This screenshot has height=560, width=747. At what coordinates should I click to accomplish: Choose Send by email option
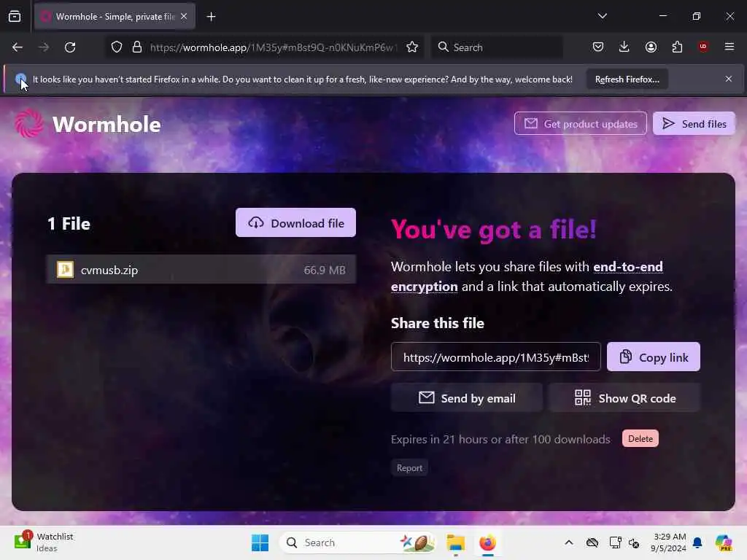tap(466, 397)
